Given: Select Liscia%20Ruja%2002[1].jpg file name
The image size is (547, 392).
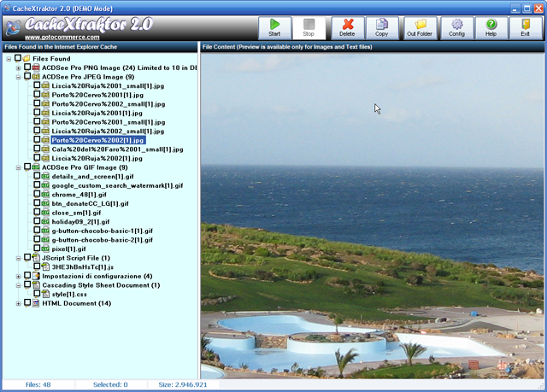Looking at the screenshot, I should click(x=97, y=158).
